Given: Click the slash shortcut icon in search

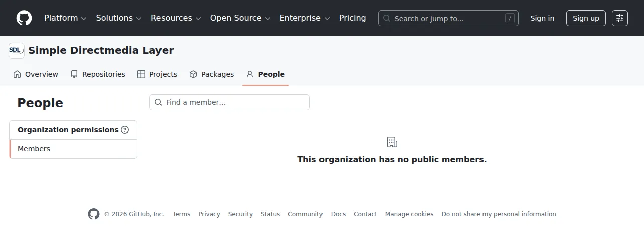Looking at the screenshot, I should 510,19.
